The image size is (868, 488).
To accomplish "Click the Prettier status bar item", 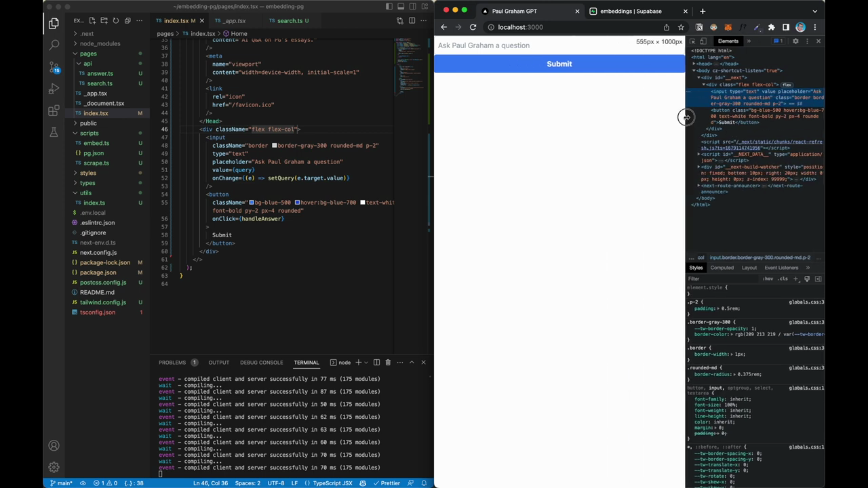I will tap(387, 483).
